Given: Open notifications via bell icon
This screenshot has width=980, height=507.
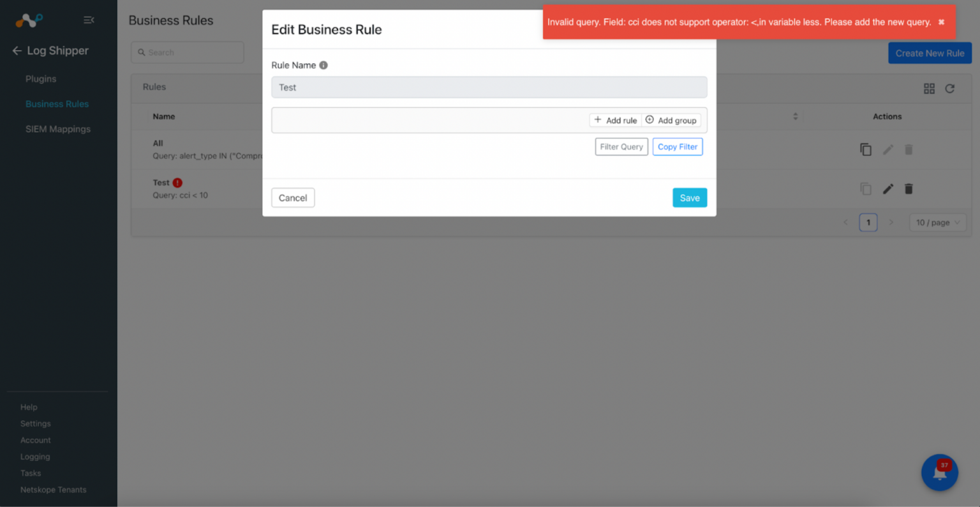Looking at the screenshot, I should pos(939,473).
